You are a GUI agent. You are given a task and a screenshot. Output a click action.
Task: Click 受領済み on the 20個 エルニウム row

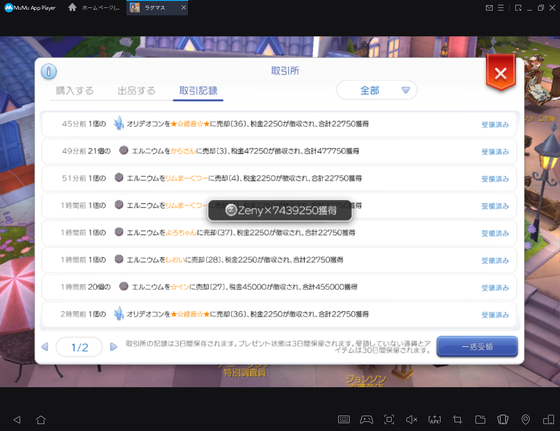(x=495, y=288)
